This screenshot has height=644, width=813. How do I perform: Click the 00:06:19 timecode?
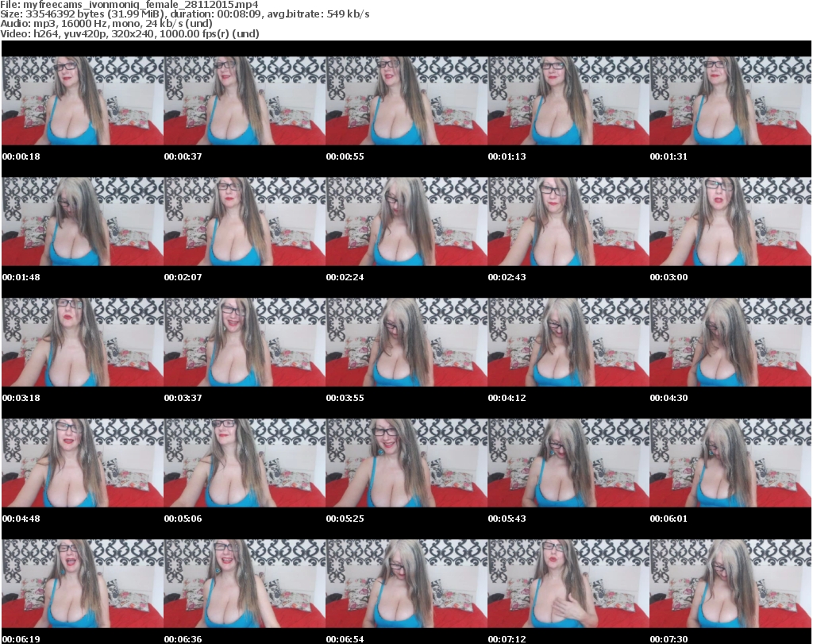point(21,639)
